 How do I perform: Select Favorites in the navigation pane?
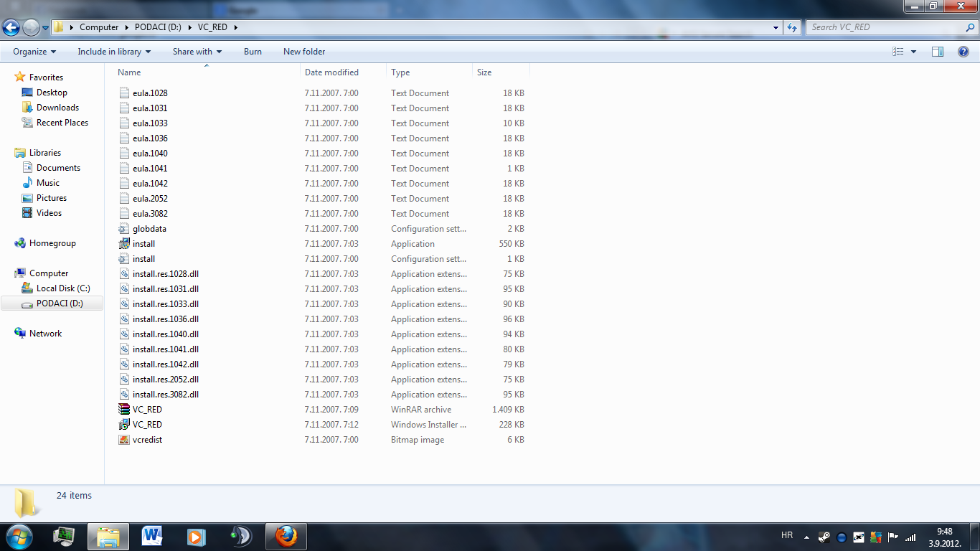click(x=46, y=77)
